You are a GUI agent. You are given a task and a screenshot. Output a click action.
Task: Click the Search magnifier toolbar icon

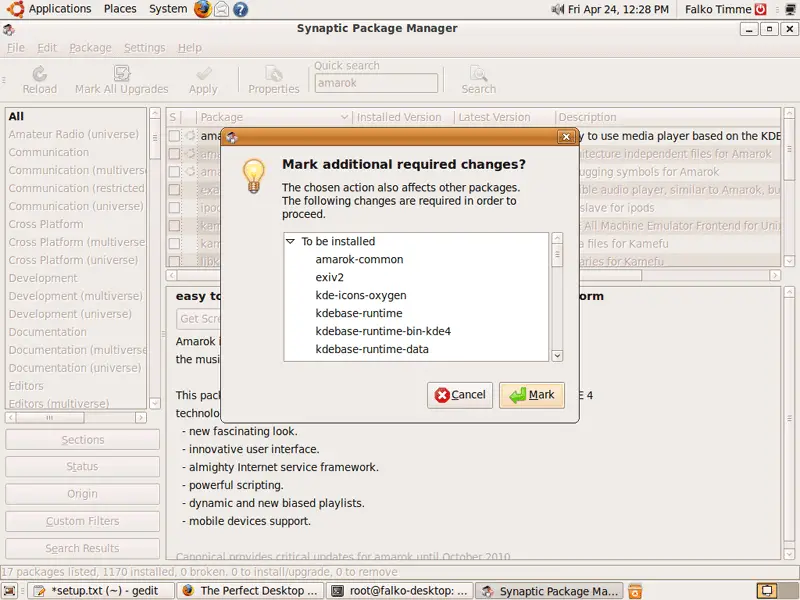point(479,74)
